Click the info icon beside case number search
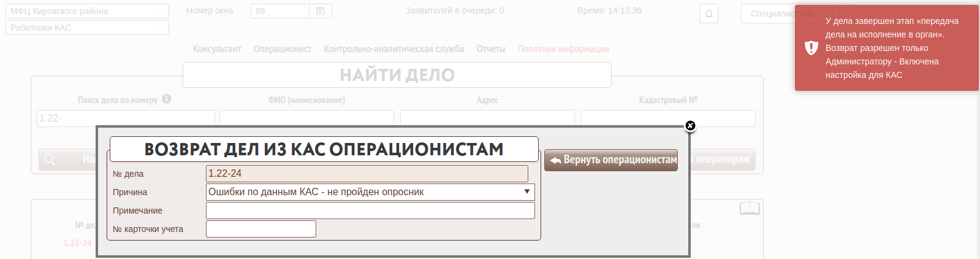 (167, 99)
